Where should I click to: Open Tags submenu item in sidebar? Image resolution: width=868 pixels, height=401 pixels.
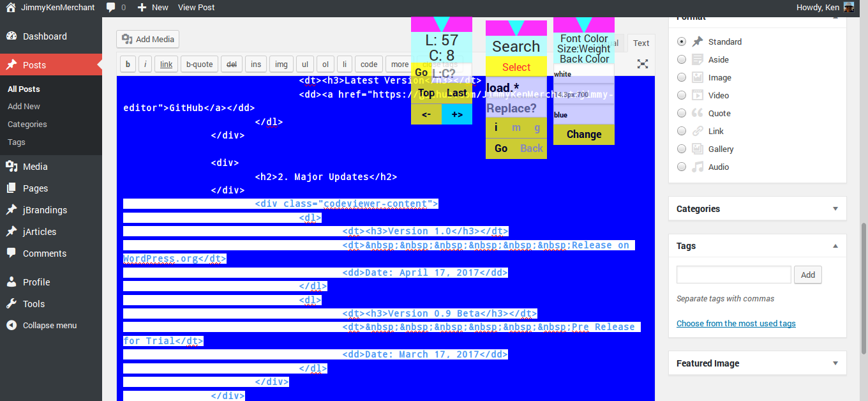tap(17, 142)
